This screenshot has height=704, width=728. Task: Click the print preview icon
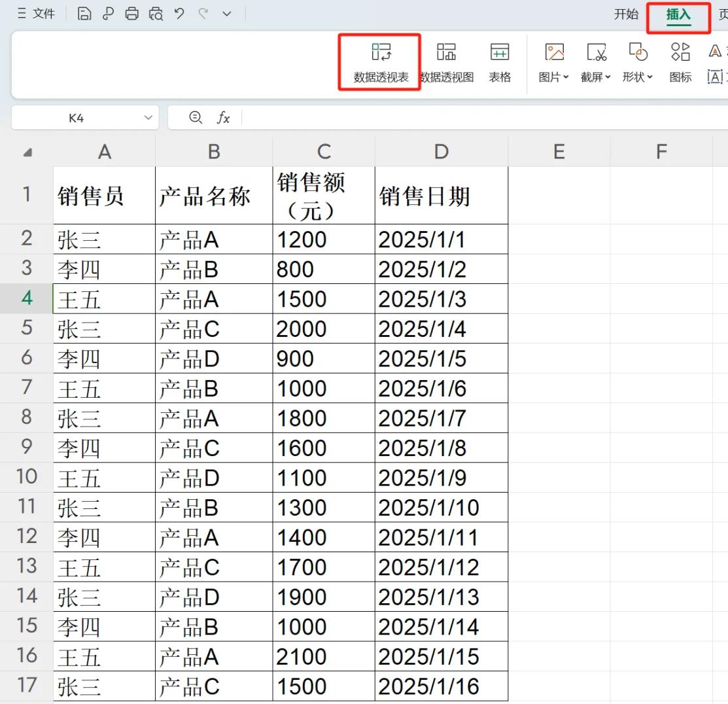click(156, 14)
